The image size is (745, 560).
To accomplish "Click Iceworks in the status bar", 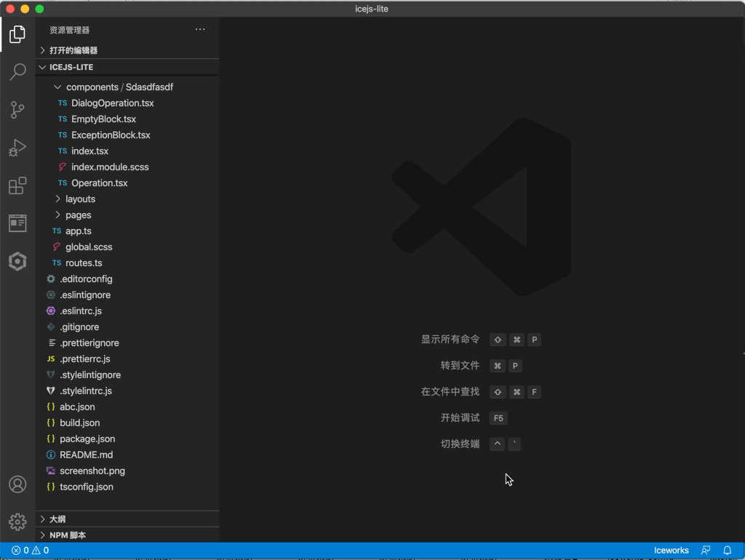I will coord(671,551).
